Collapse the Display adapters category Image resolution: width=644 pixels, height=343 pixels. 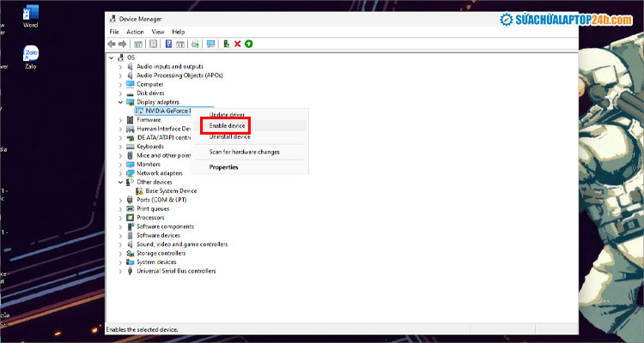tap(121, 102)
